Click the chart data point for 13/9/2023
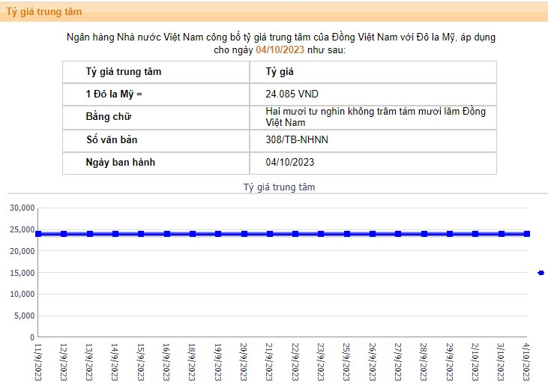Screen dimensions: 548x392 (x=90, y=234)
